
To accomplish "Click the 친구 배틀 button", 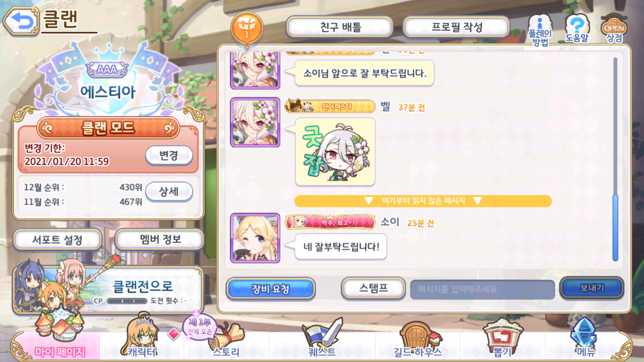I will (x=339, y=27).
